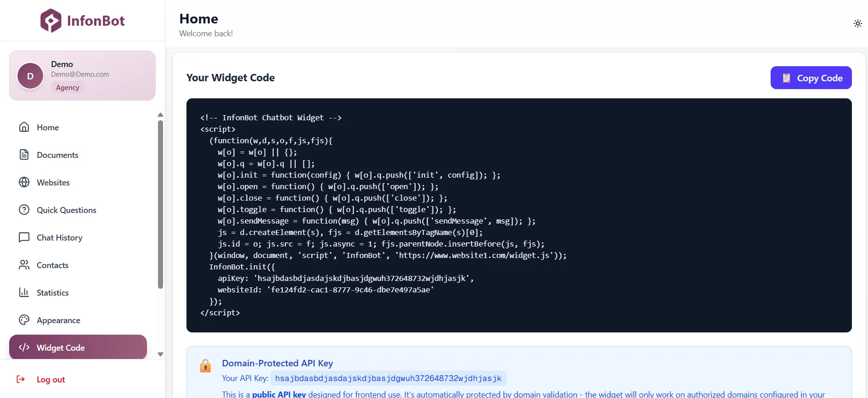Click the Quick Questions help-circle icon
This screenshot has height=398, width=868.
24,210
